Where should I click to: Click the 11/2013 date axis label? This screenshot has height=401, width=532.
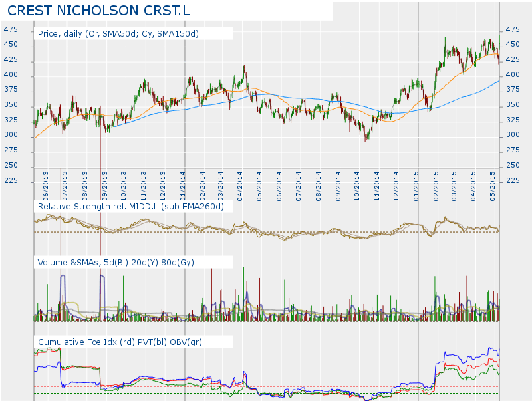[143, 186]
